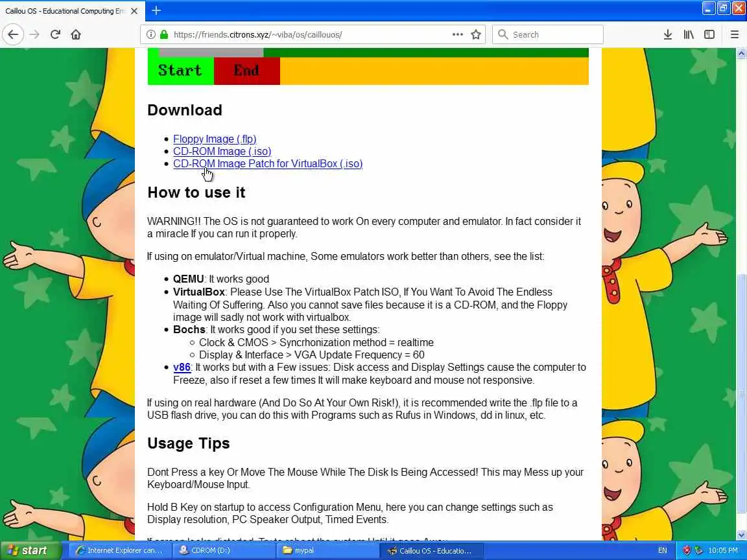Click the Download heading
Image resolution: width=747 pixels, height=560 pixels.
(x=185, y=110)
